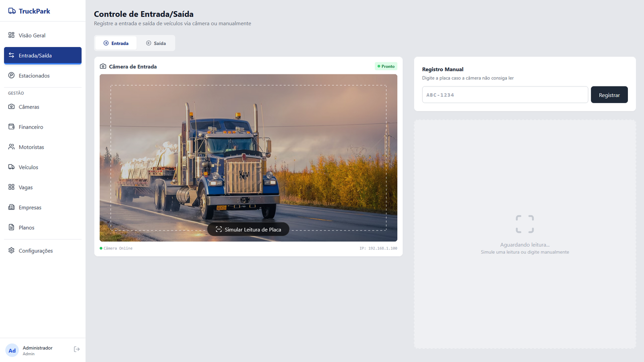Switch to the Saída tab

(156, 43)
